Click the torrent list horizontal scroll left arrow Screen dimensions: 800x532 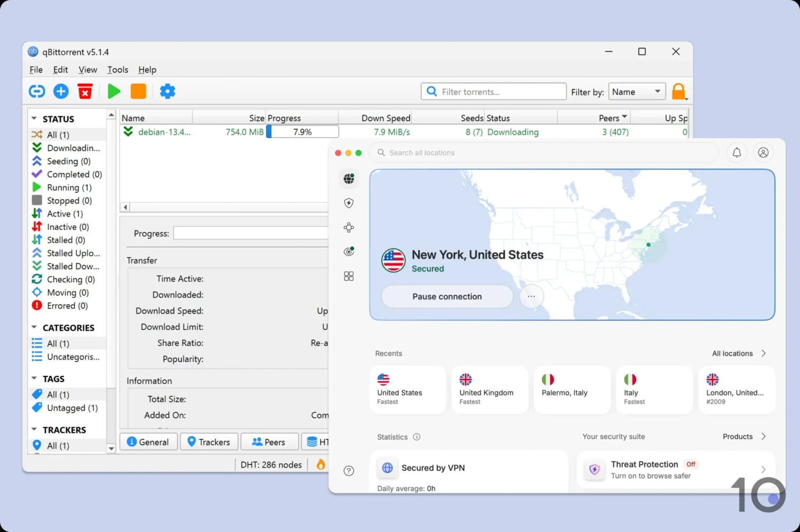pyautogui.click(x=125, y=207)
